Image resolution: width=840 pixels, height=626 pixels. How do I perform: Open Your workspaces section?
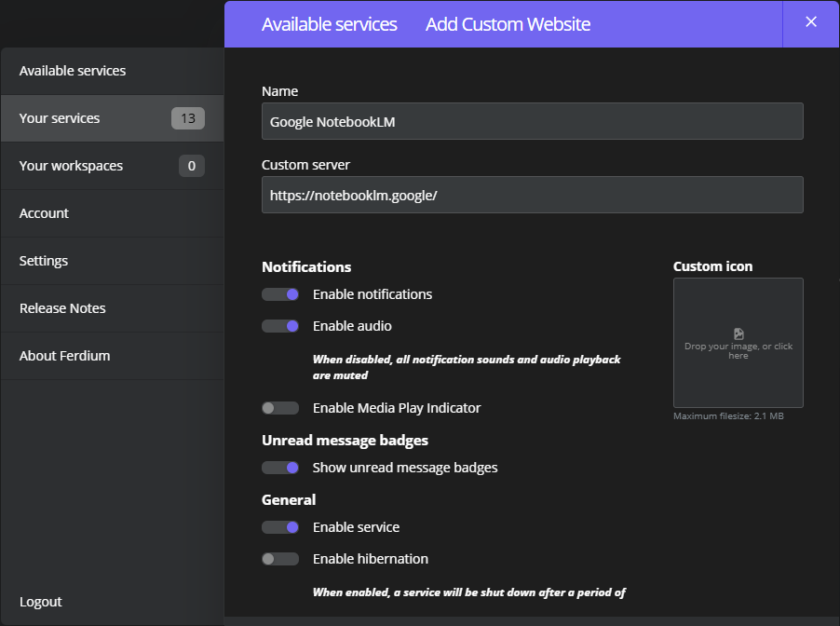point(71,166)
